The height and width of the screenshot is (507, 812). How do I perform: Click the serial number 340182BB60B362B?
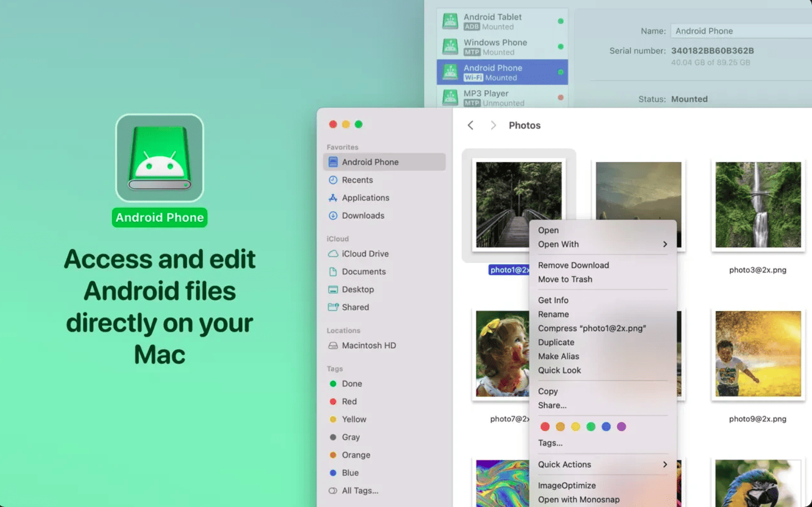(712, 51)
